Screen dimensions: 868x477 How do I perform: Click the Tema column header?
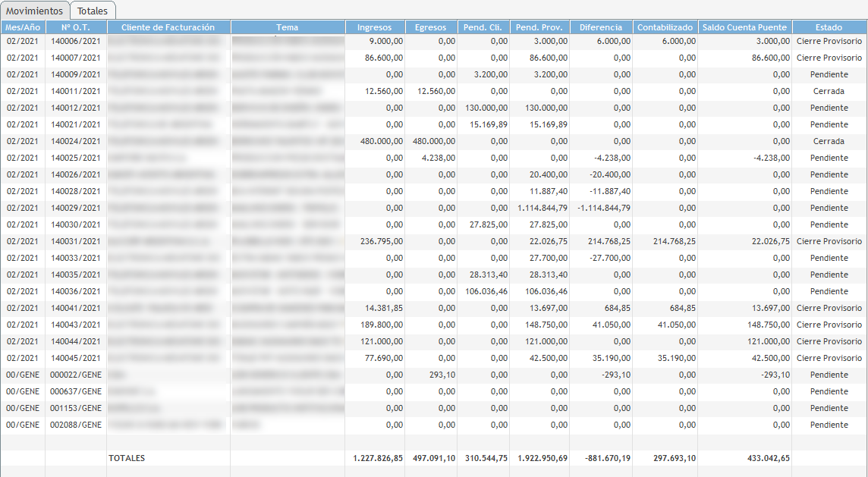(x=288, y=27)
